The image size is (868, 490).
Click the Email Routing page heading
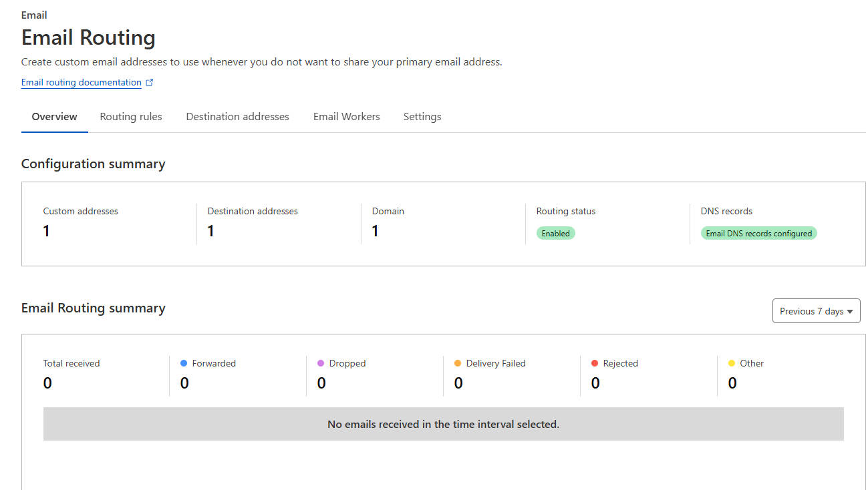[x=88, y=37]
